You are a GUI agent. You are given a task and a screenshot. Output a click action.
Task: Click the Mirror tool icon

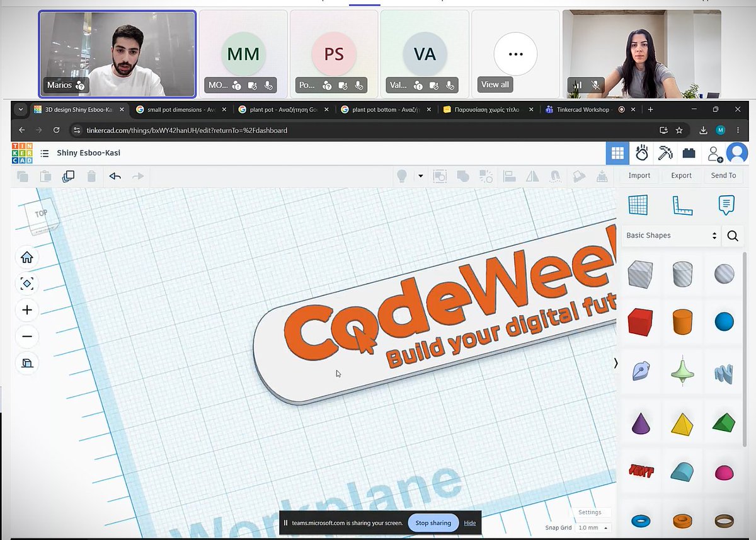[532, 176]
